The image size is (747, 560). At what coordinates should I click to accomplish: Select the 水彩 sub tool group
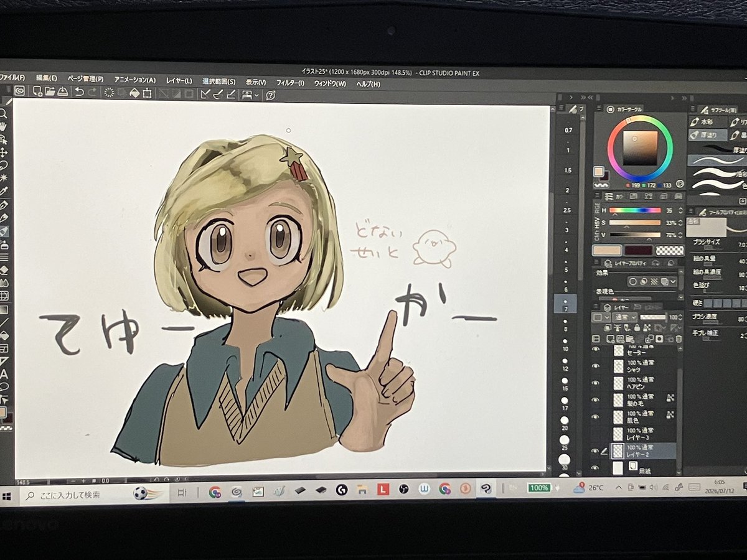click(707, 121)
